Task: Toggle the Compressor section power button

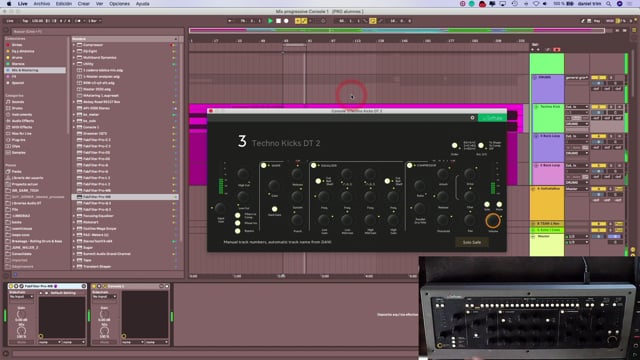Action: (409, 165)
